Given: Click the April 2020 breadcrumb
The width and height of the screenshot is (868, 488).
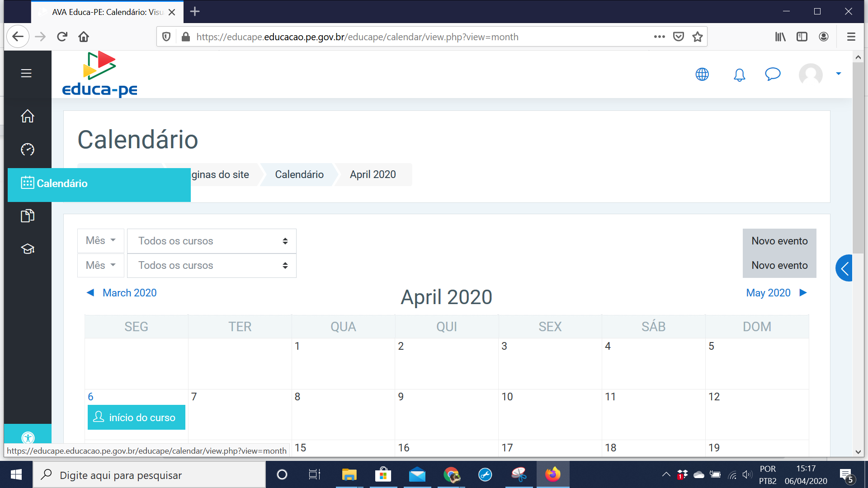Looking at the screenshot, I should click(373, 174).
